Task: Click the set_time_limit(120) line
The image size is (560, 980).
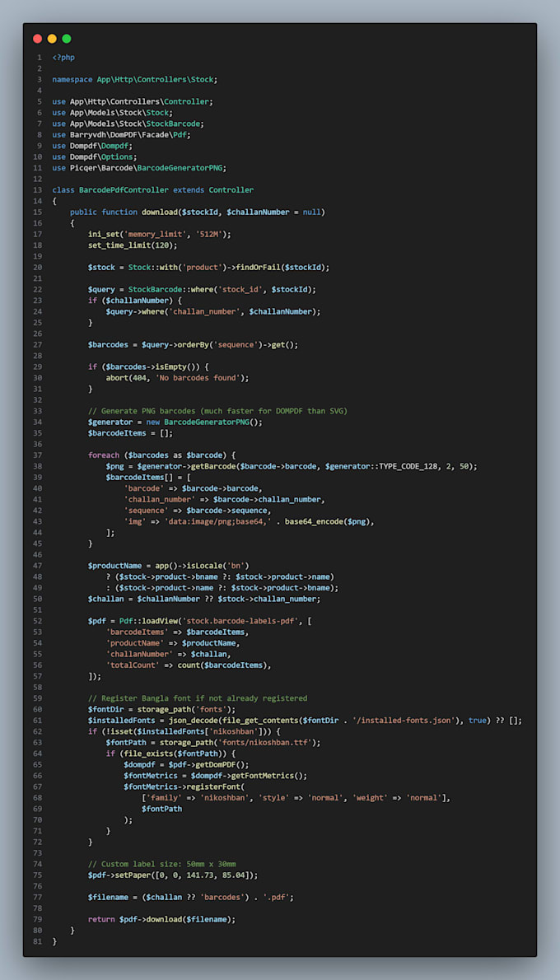Action: click(x=133, y=245)
